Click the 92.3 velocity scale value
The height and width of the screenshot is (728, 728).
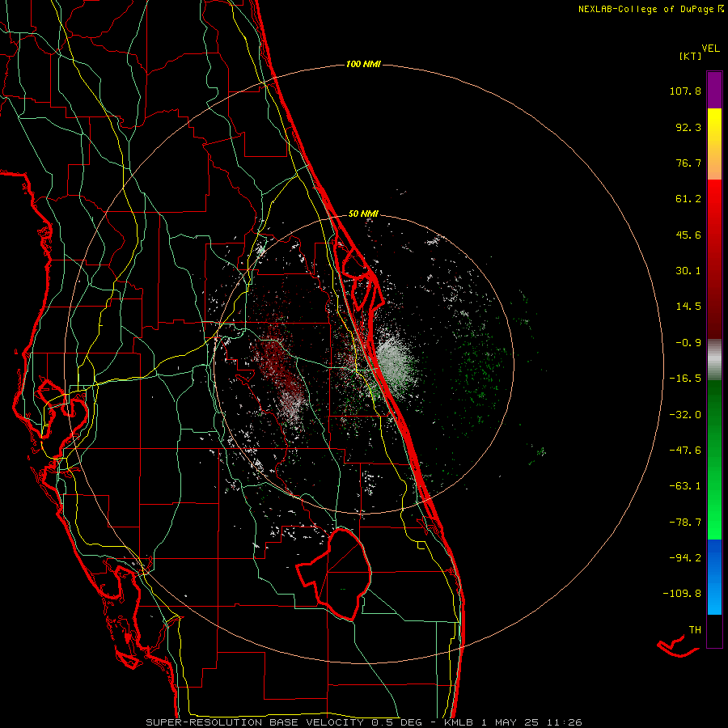click(688, 127)
